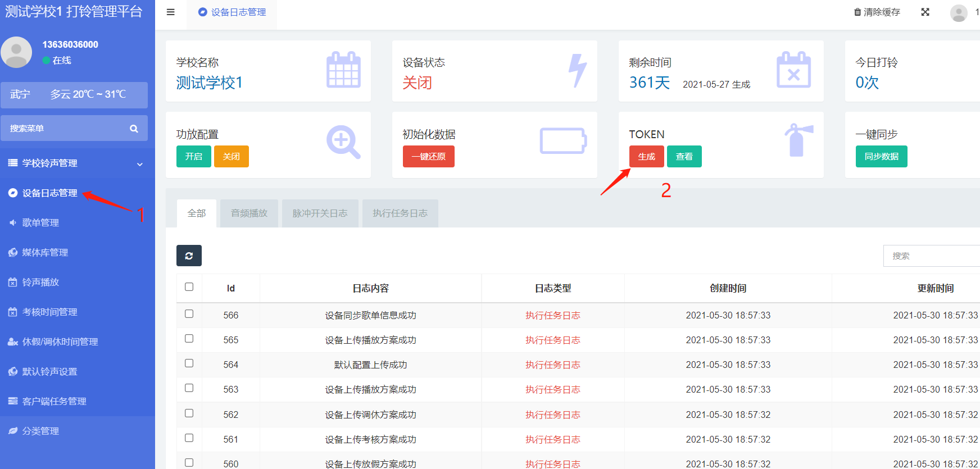Click the refresh table button
Image resolution: width=980 pixels, height=469 pixels.
coord(189,256)
